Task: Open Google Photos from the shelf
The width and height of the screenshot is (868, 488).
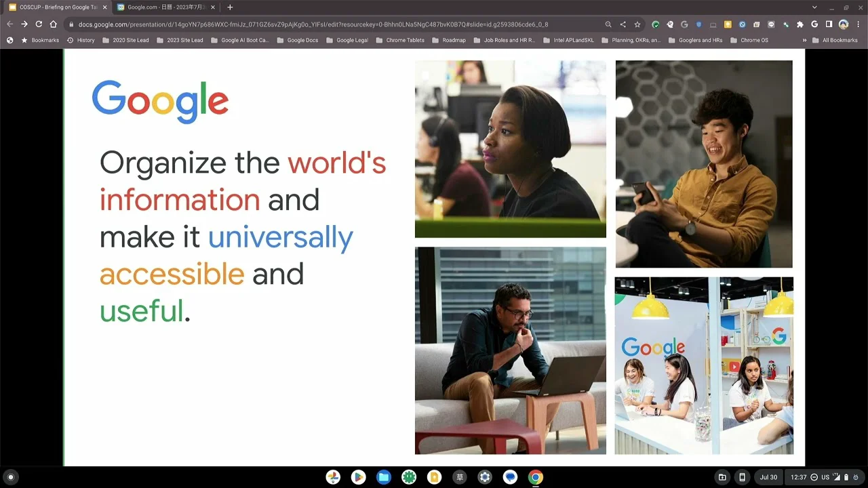Action: (x=333, y=477)
